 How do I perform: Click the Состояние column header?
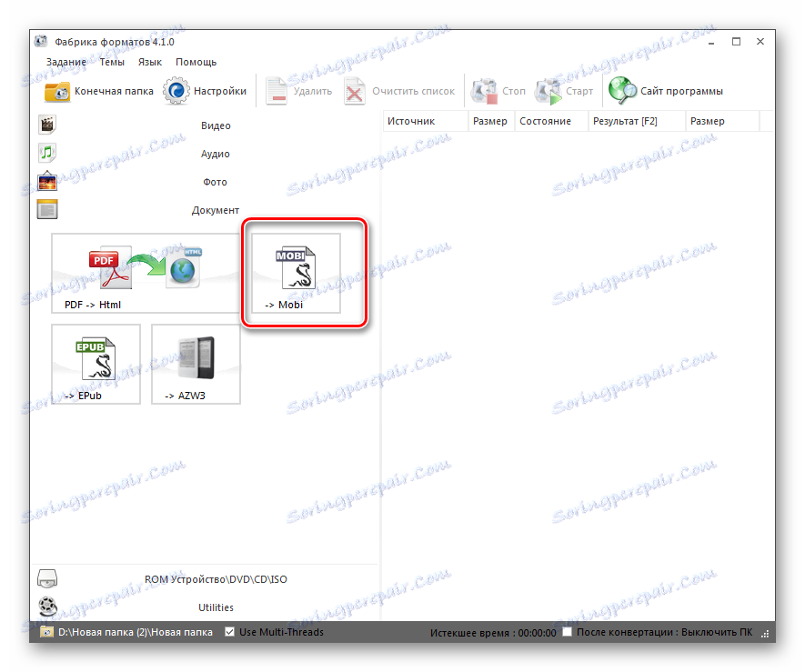coord(551,121)
